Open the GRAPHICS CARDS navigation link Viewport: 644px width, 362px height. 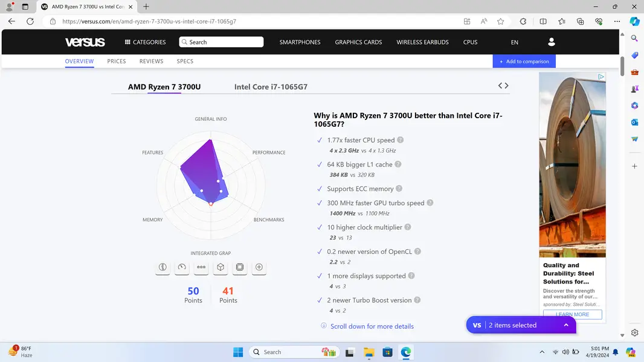pyautogui.click(x=358, y=42)
